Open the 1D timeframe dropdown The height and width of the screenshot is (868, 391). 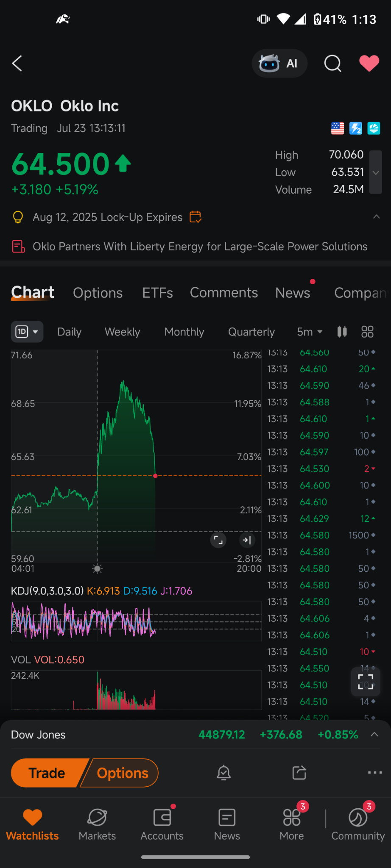pyautogui.click(x=27, y=332)
